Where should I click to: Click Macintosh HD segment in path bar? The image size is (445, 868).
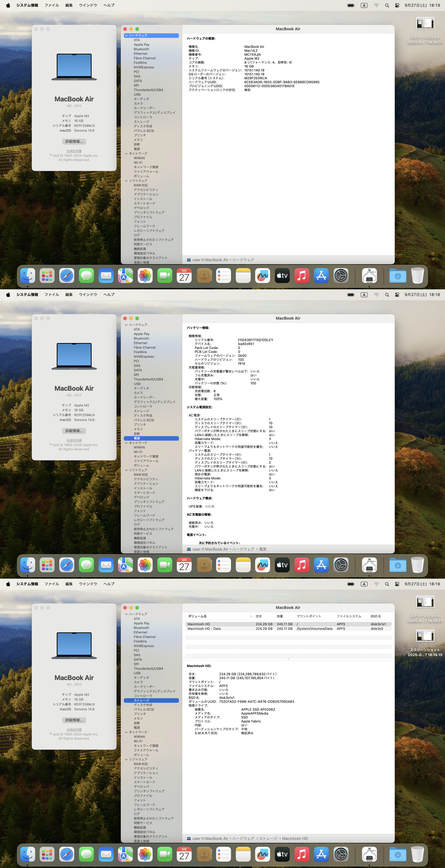295,838
